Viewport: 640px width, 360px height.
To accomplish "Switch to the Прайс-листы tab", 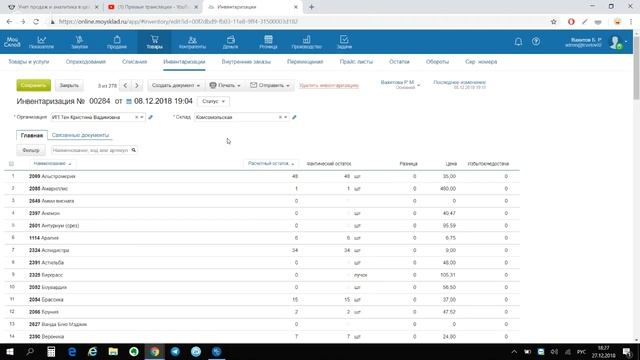I will tap(356, 62).
